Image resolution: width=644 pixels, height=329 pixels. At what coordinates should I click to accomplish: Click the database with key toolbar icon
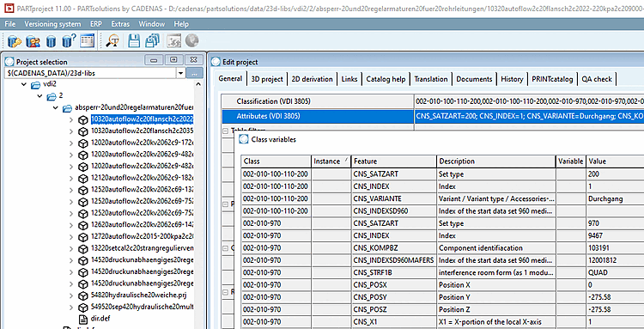(14, 41)
